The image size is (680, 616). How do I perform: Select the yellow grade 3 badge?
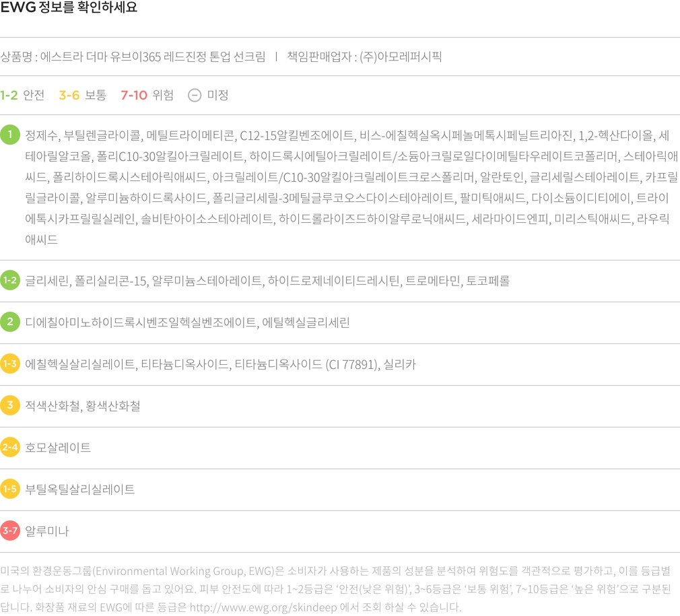click(10, 406)
